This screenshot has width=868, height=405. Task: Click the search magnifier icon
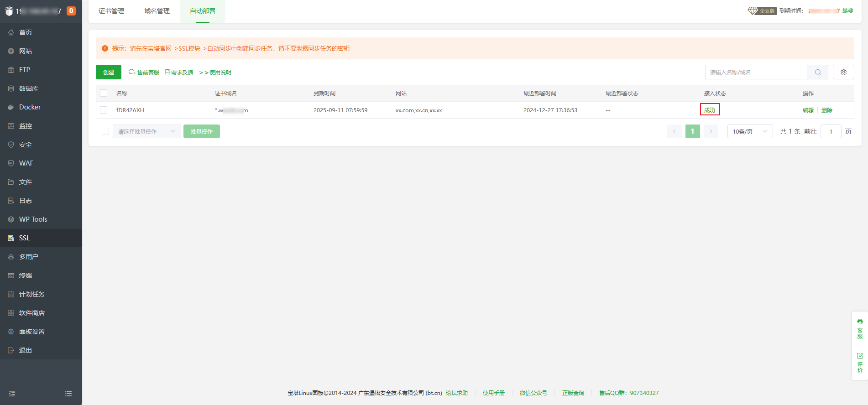817,72
